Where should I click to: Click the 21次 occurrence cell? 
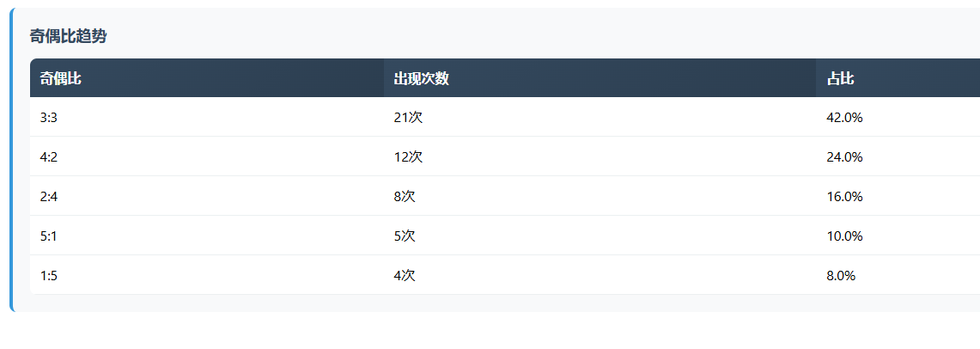tap(408, 118)
